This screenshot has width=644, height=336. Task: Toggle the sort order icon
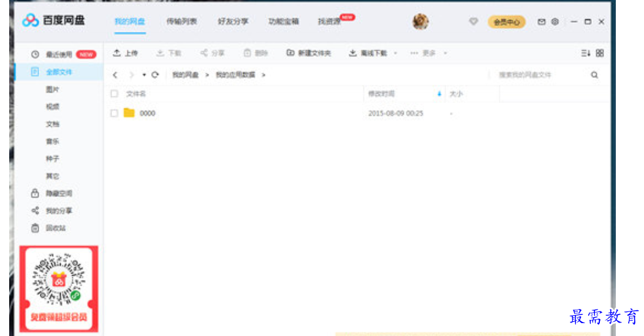tap(586, 53)
